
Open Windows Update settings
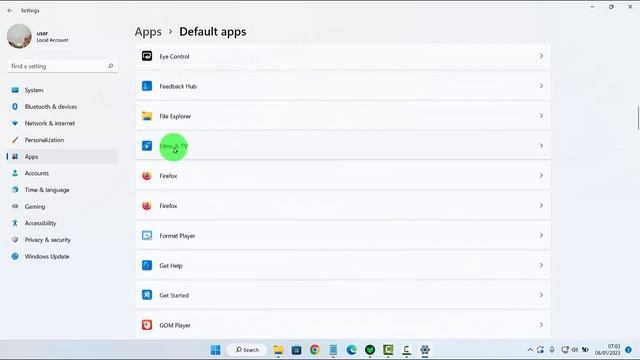(62, 257)
